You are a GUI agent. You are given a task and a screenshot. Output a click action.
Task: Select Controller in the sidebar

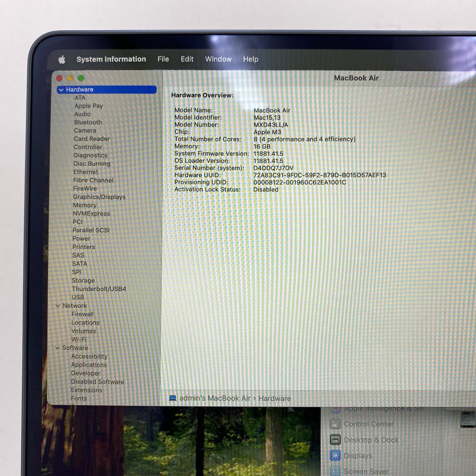[88, 147]
